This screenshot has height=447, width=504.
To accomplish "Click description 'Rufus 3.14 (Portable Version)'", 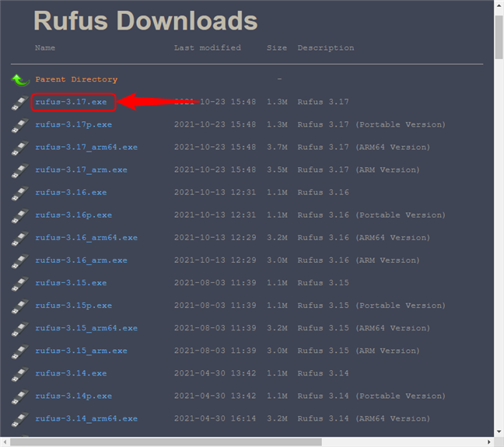I will 372,396.
